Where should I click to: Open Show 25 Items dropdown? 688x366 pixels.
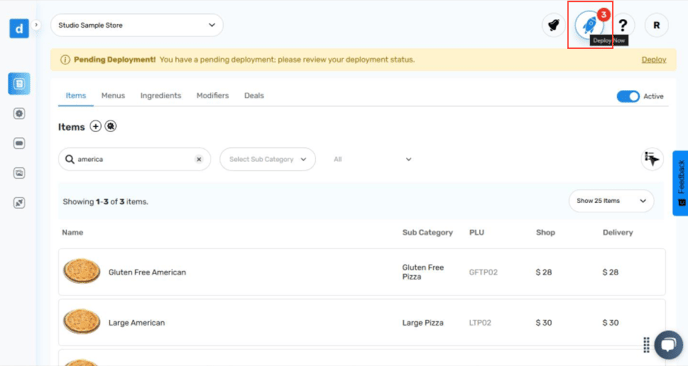(x=611, y=201)
